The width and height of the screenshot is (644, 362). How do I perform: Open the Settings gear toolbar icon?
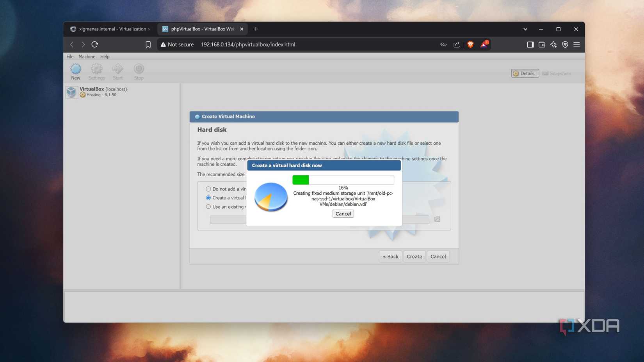tap(96, 72)
